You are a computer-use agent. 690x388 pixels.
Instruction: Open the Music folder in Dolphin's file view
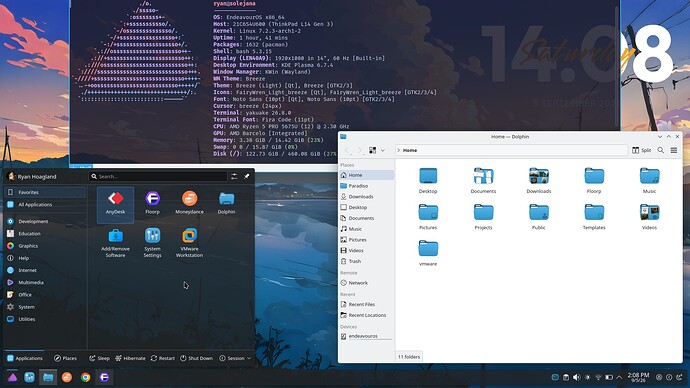(650, 180)
